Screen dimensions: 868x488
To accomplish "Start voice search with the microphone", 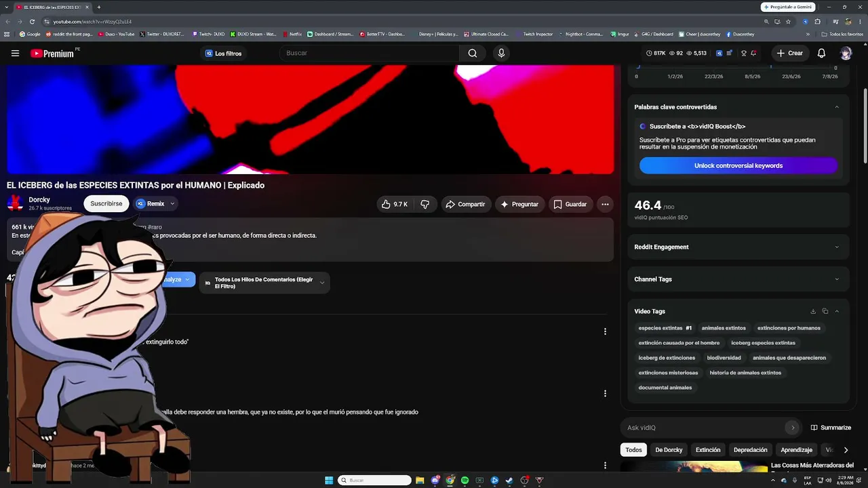I will 501,54.
